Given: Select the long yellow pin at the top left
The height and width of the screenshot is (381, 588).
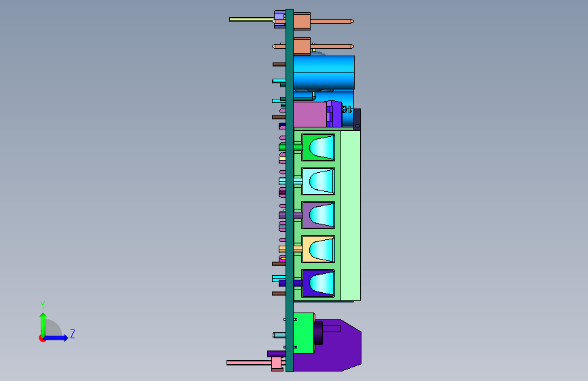Looking at the screenshot, I should pyautogui.click(x=252, y=19).
